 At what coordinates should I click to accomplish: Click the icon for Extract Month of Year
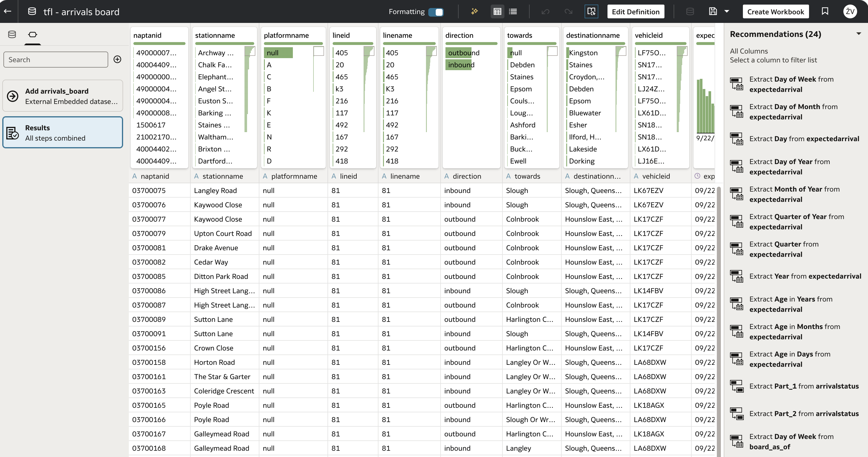(737, 194)
